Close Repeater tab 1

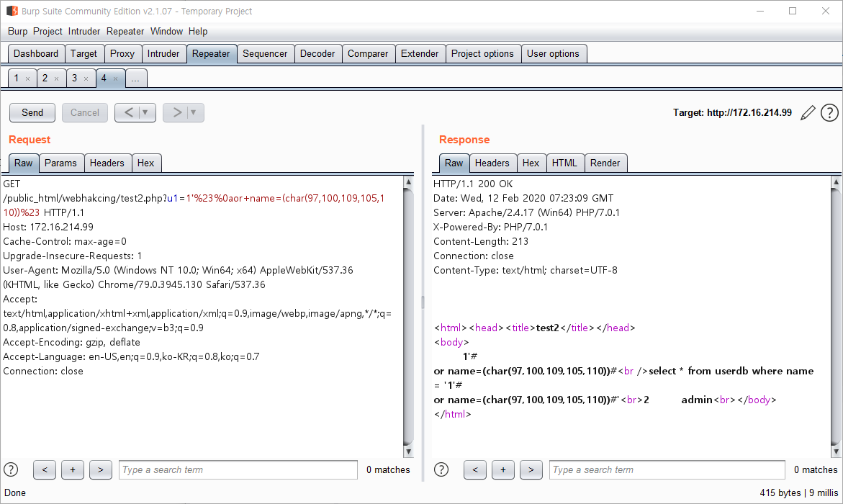(x=27, y=78)
